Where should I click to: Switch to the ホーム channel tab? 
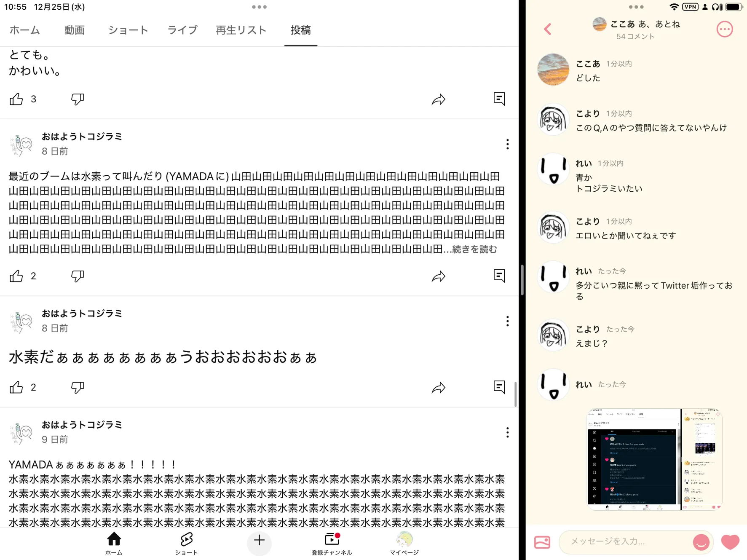pos(25,30)
